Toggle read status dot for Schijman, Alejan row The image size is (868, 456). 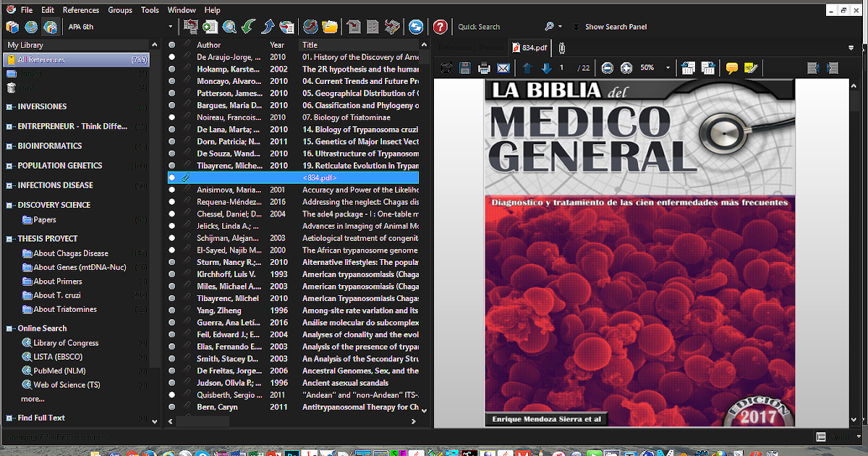172,238
